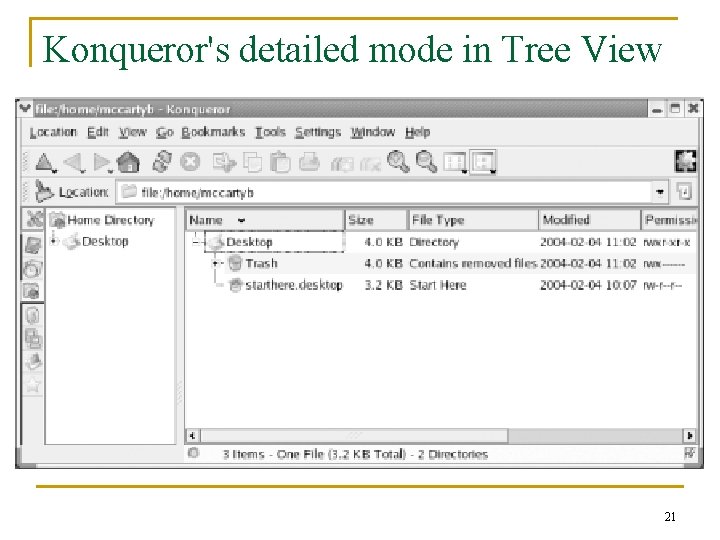Viewport: 720px width, 540px height.
Task: Open the Bookmarks menu
Action: click(213, 132)
